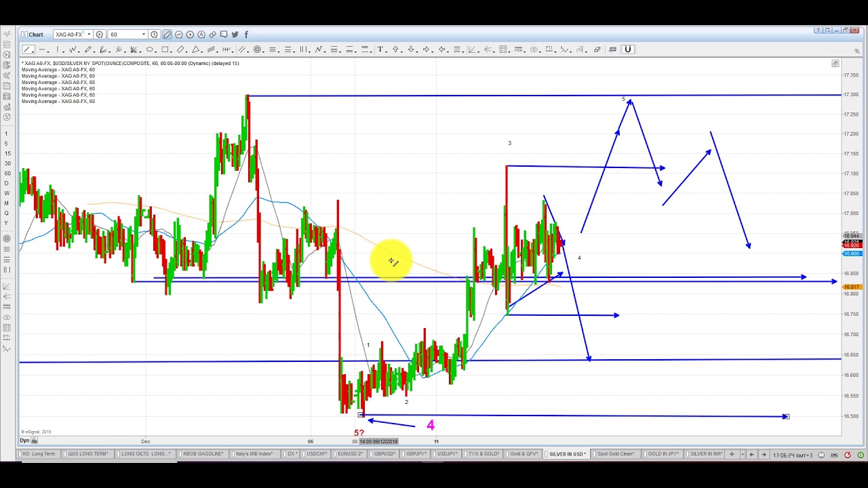Screen dimensions: 868x488
Task: Share chart on Facebook
Action: 246,35
